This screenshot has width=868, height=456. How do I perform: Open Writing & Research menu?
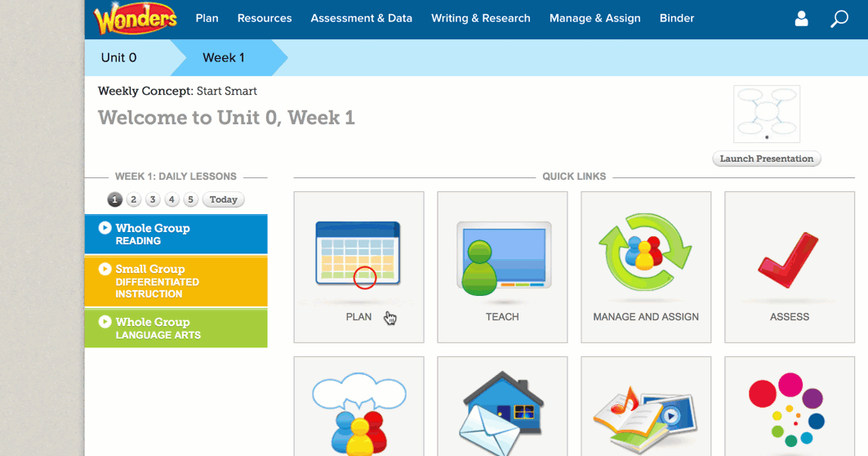pos(480,18)
